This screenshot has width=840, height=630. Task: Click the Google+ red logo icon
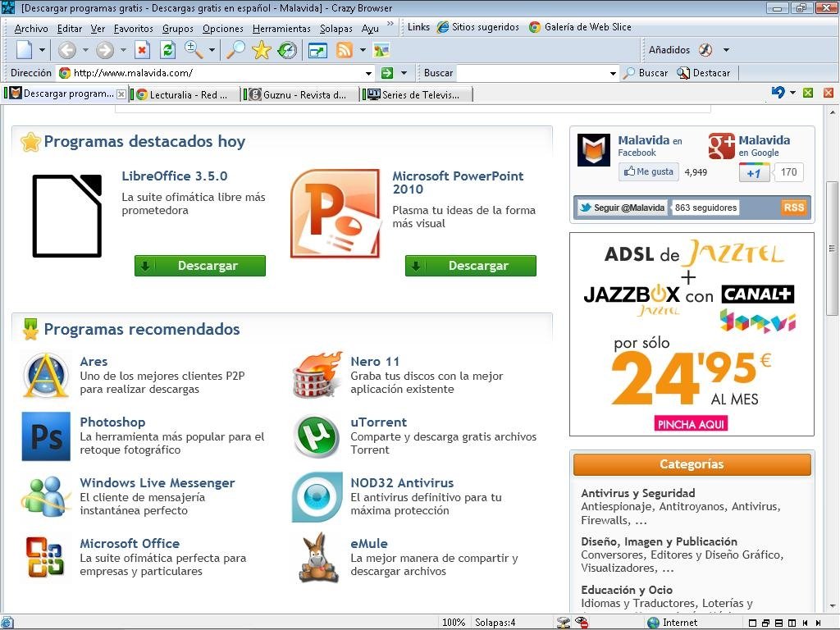(721, 146)
